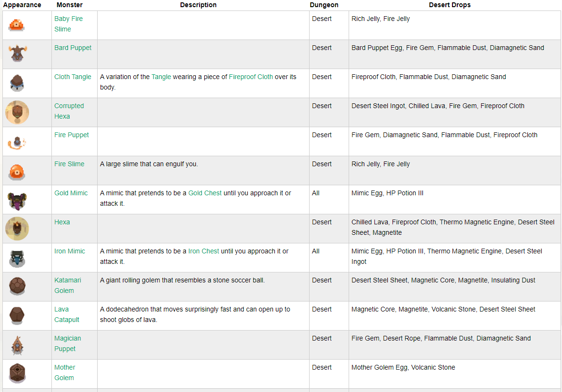The image size is (562, 392).
Task: Click the Katamari Golem sprite image
Action: [x=17, y=287]
